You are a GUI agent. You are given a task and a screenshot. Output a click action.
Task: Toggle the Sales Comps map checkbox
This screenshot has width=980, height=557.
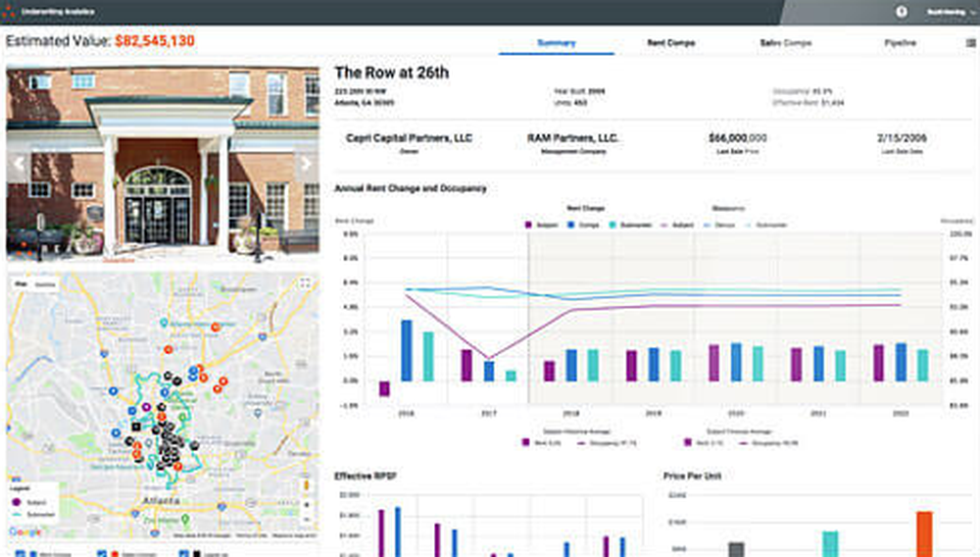point(102,554)
